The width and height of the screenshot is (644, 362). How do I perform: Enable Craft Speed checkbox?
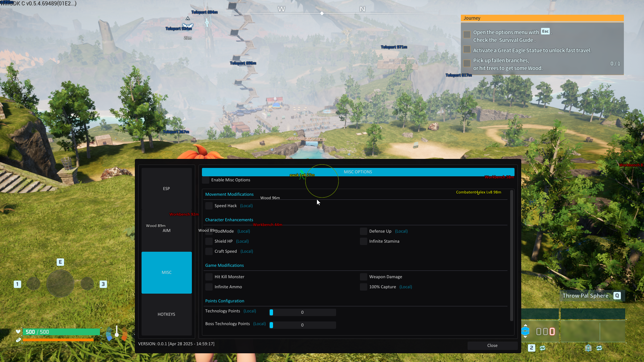coord(209,251)
